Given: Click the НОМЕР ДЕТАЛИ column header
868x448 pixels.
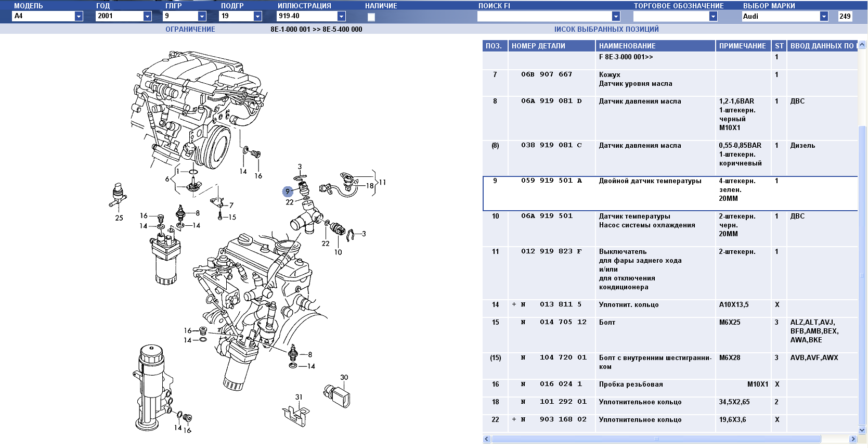Looking at the screenshot, I should [551, 46].
